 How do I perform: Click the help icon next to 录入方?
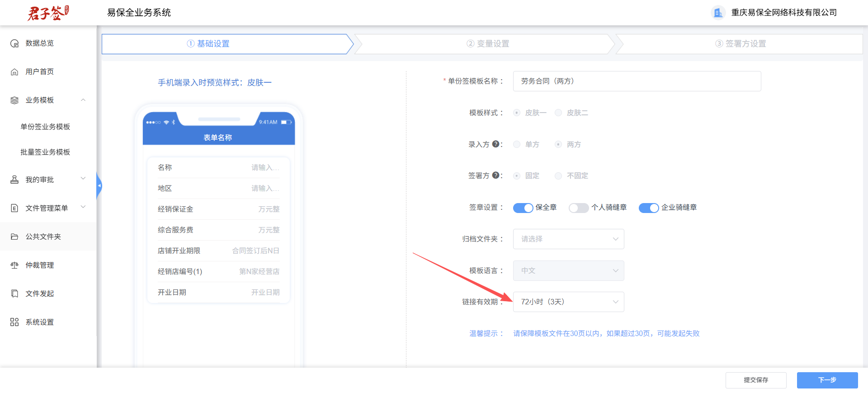coord(495,144)
